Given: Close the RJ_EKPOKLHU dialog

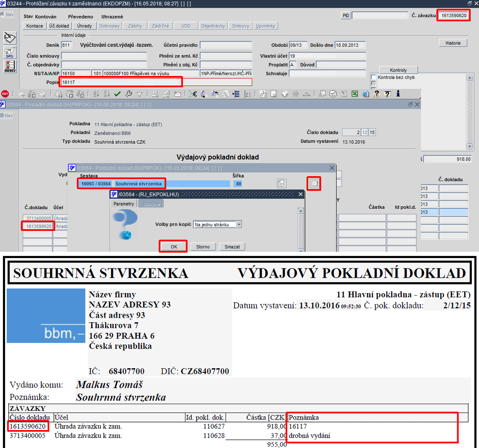Looking at the screenshot, I should pos(301,194).
